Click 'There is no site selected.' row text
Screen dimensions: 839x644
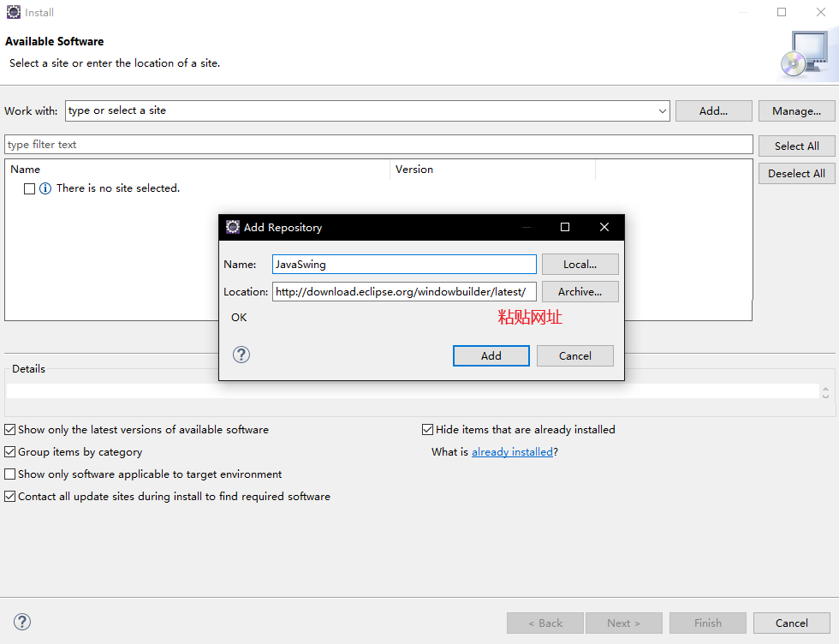coord(118,188)
